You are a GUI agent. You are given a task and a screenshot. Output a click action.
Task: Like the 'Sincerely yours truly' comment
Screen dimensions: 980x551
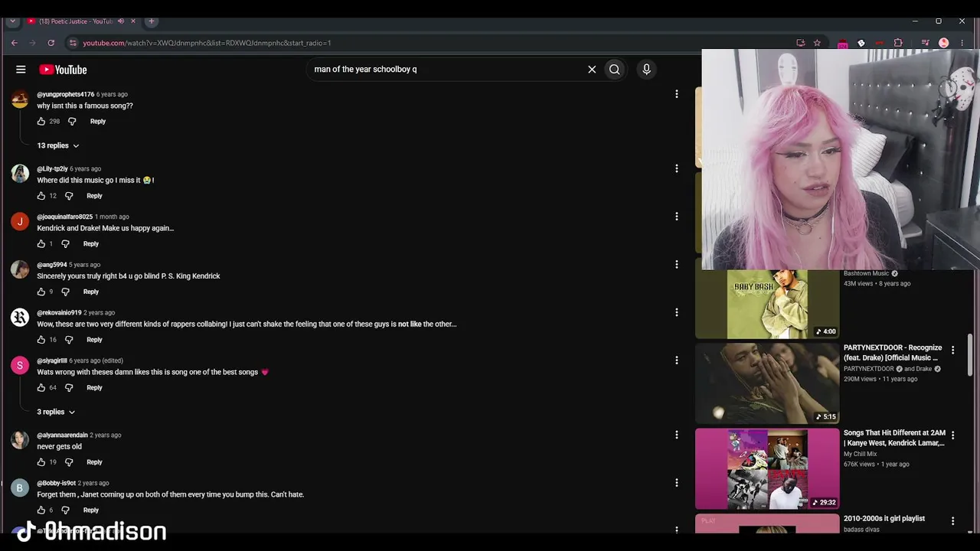(41, 292)
